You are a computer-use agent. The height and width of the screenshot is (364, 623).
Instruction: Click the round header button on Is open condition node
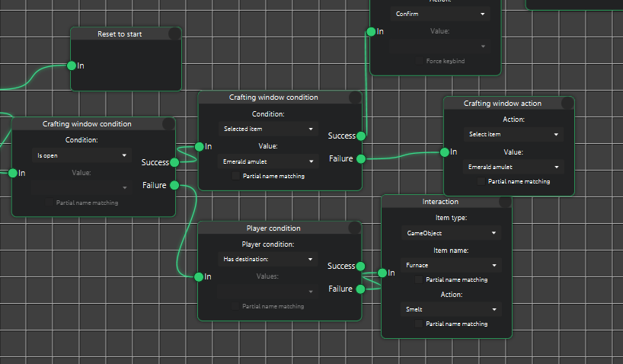(168, 123)
